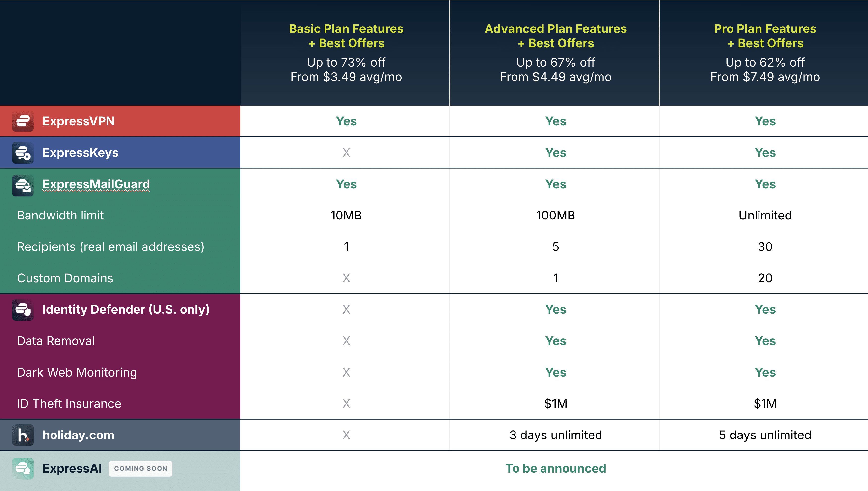Click the holiday.com product name

78,435
